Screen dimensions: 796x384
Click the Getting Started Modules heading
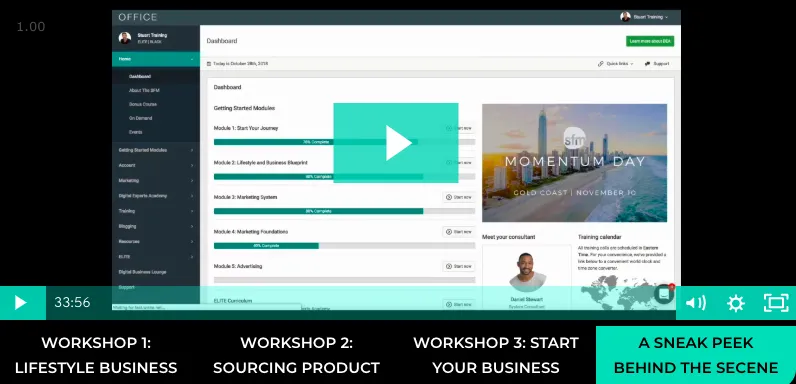[x=244, y=108]
